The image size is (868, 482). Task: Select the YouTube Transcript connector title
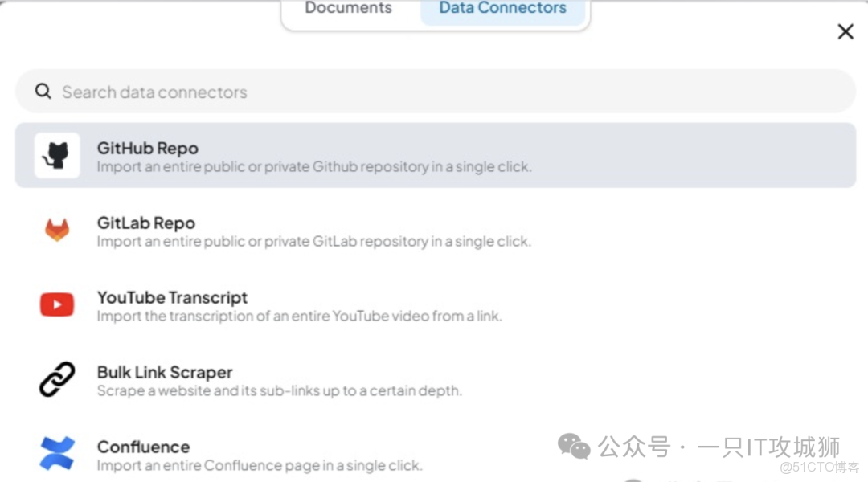tap(172, 297)
